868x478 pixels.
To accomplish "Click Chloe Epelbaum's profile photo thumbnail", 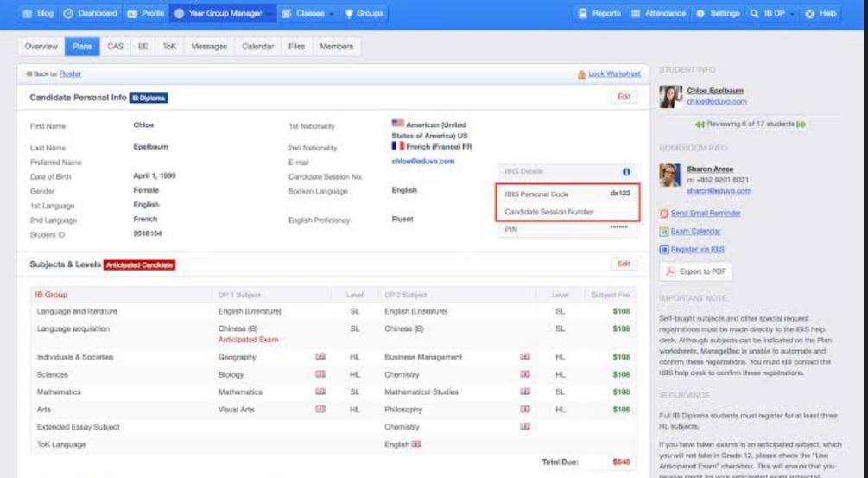I will [670, 96].
